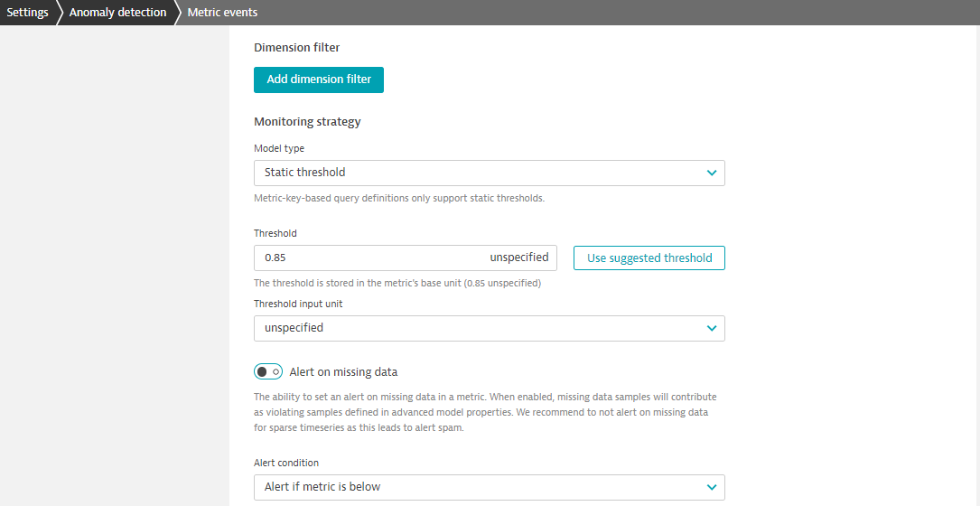980x506 pixels.
Task: Click Use suggested threshold button
Action: coord(649,258)
